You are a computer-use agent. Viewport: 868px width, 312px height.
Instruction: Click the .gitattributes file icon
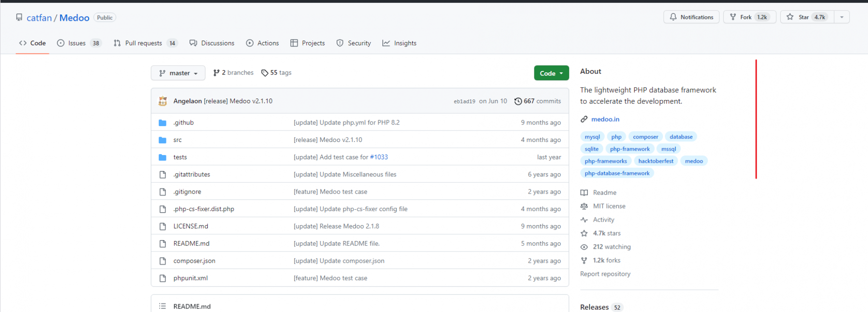click(x=163, y=174)
